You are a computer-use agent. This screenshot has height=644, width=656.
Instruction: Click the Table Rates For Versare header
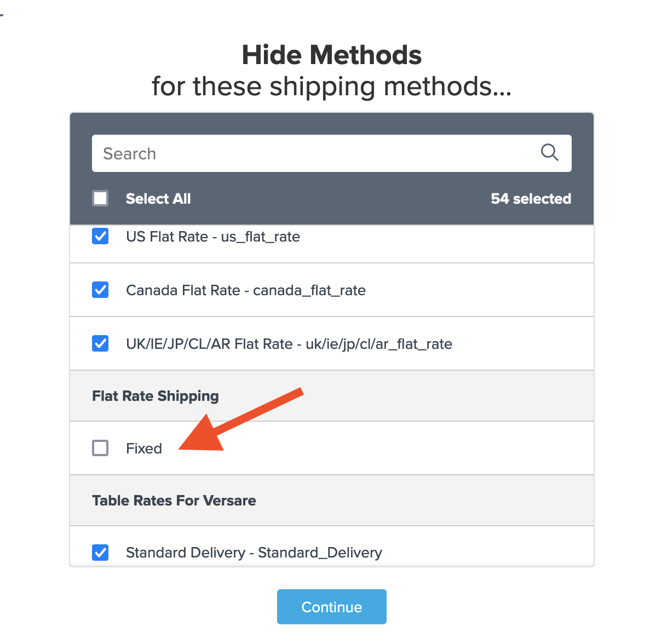[174, 501]
